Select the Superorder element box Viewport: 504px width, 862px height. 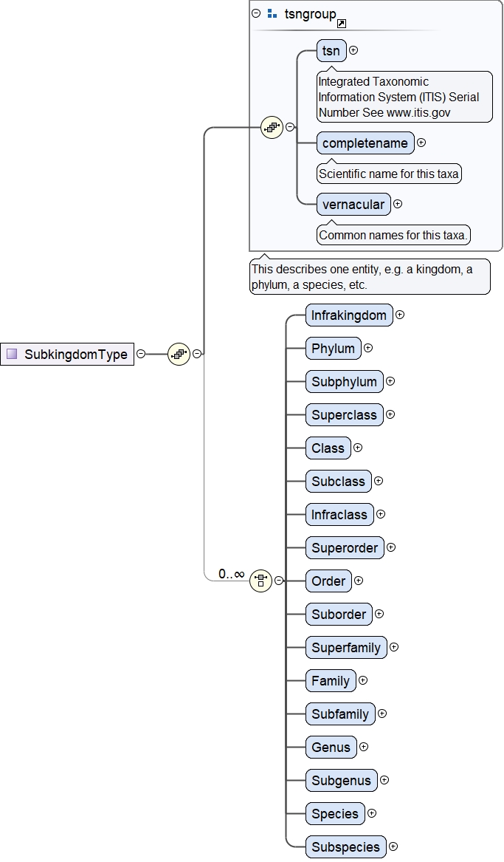tap(345, 547)
